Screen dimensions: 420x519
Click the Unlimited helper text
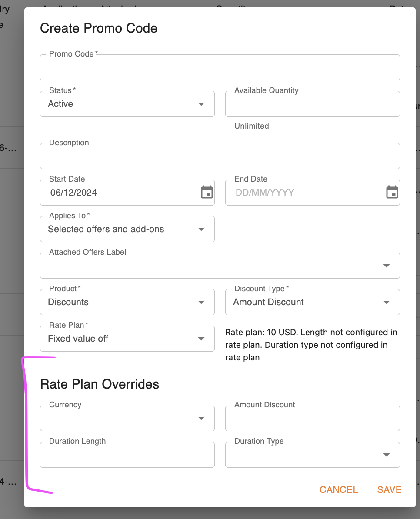click(x=252, y=126)
